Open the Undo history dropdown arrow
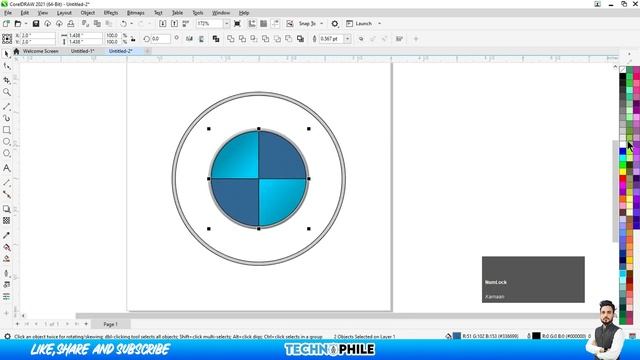 pyautogui.click(x=131, y=24)
